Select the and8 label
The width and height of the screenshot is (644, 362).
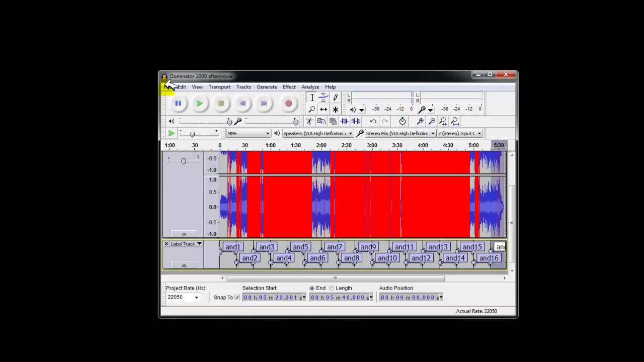(x=352, y=258)
